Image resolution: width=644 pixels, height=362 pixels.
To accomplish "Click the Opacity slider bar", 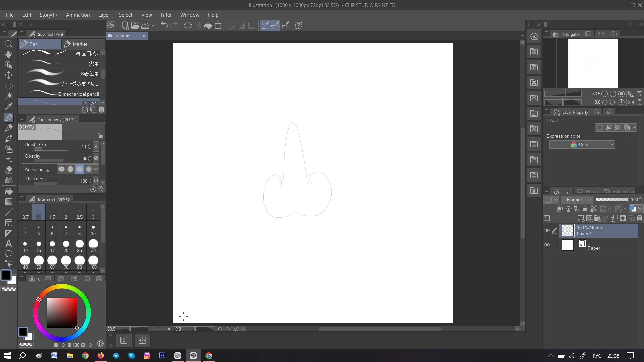I will (x=51, y=161).
